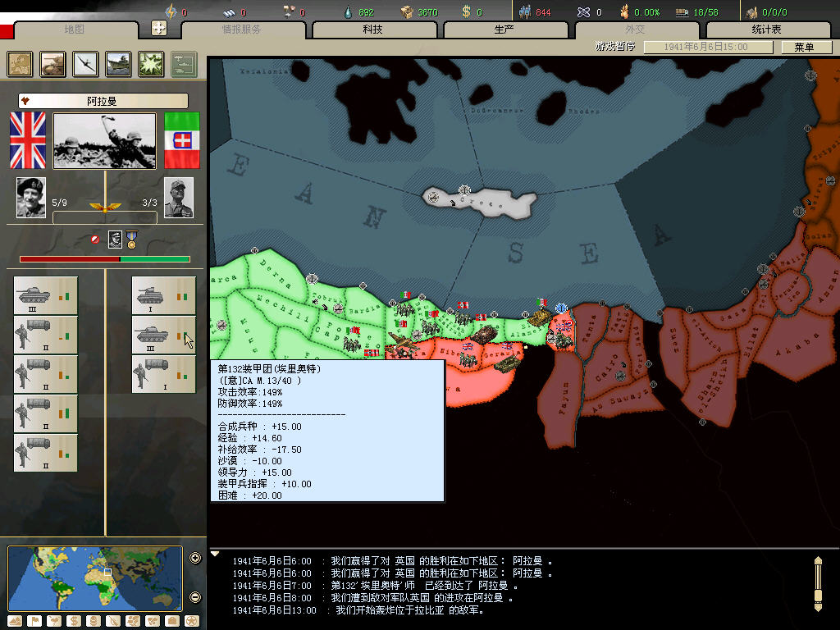The image size is (840, 630).
Task: Click the small officer portrait icon
Action: (x=115, y=240)
